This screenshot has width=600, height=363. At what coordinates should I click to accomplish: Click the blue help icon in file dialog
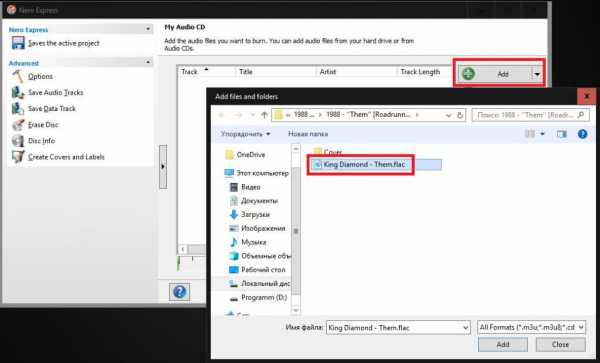point(582,134)
